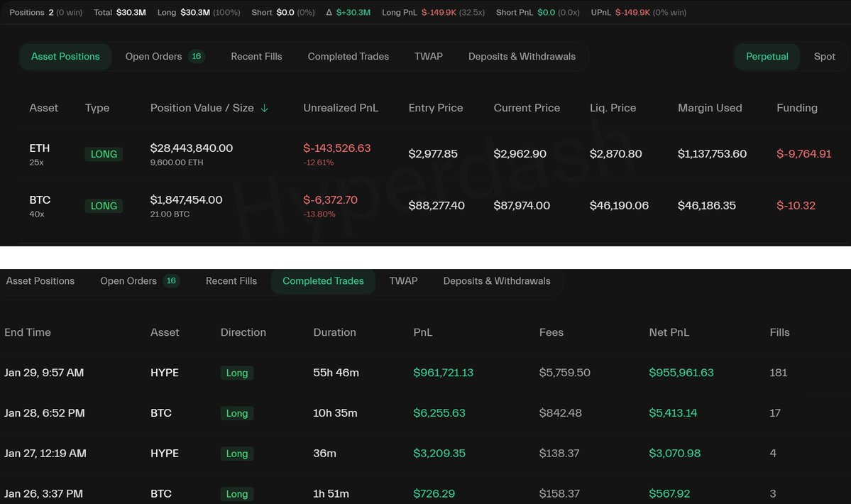Click the HYPE asset in Jan 27 trade
This screenshot has height=504, width=851.
tap(165, 454)
